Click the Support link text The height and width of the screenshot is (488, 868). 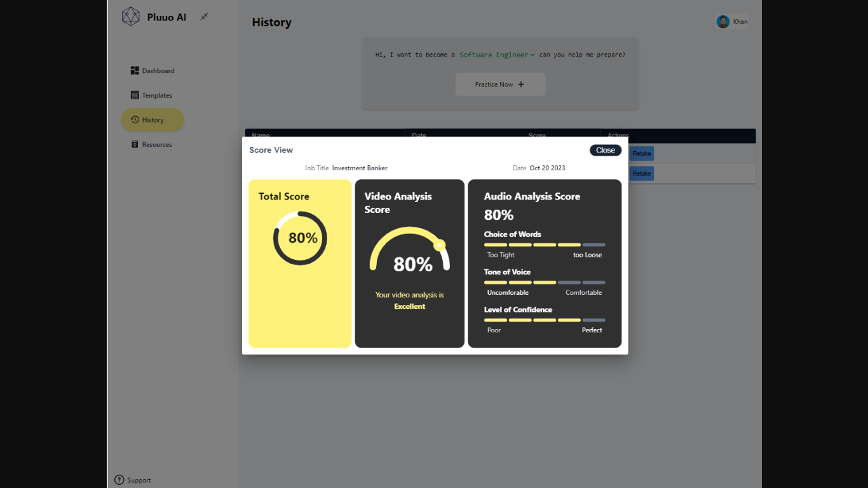pyautogui.click(x=139, y=480)
